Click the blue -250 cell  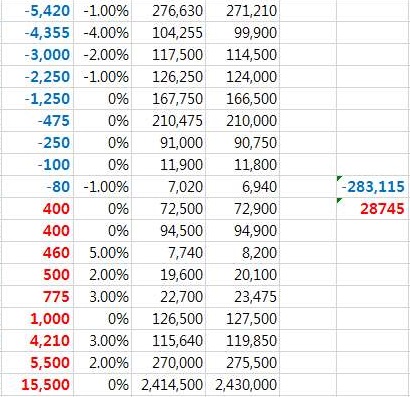[37, 143]
